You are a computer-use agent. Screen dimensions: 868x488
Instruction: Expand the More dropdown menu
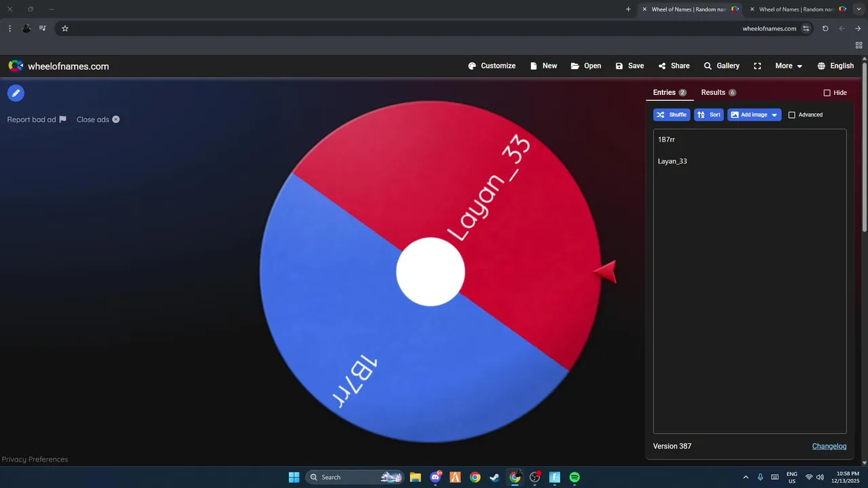pyautogui.click(x=789, y=66)
